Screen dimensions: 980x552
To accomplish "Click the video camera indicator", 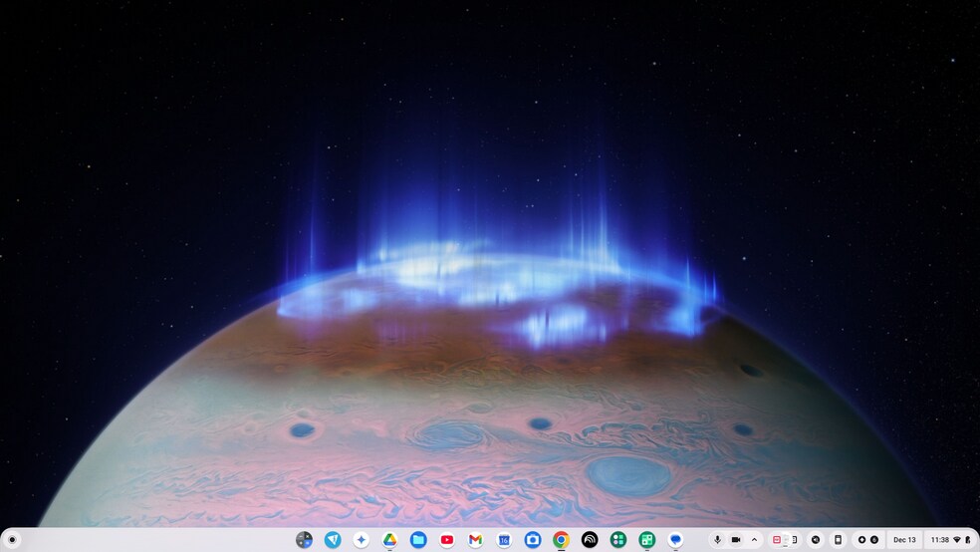I will pyautogui.click(x=736, y=539).
